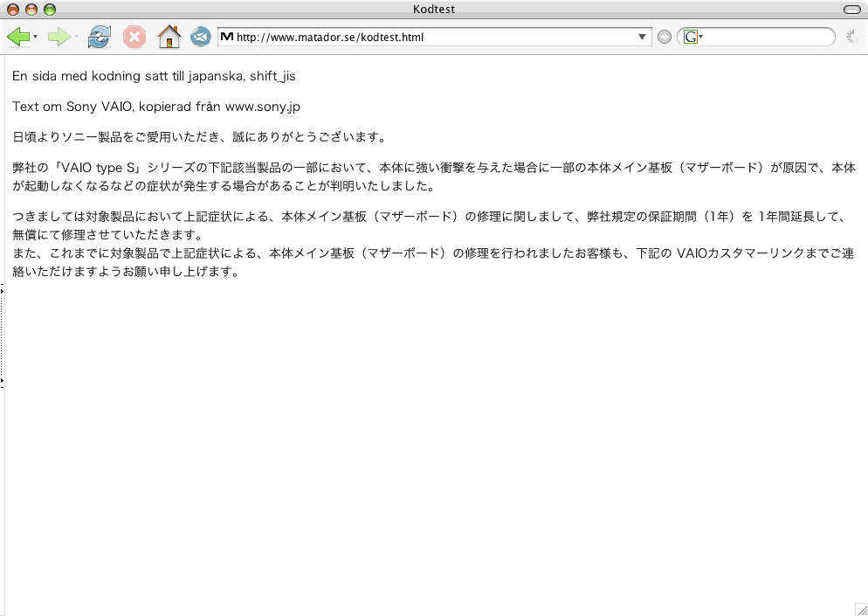Open the back history dropdown arrow
The width and height of the screenshot is (868, 616).
tap(36, 37)
